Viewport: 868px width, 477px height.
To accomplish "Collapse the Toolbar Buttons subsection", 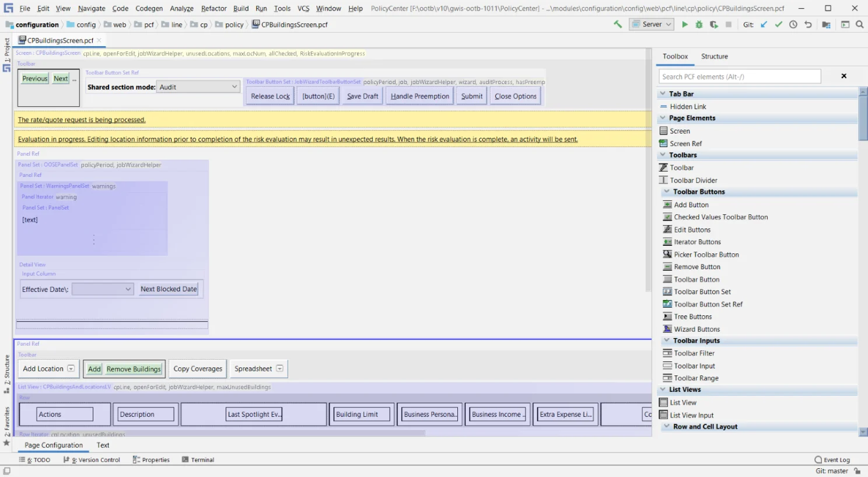I will [667, 192].
